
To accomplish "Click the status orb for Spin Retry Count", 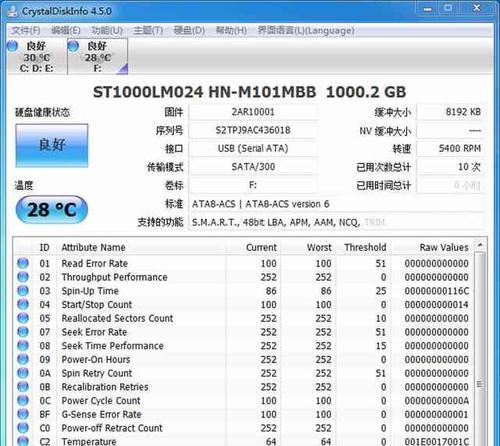I will pyautogui.click(x=23, y=373).
